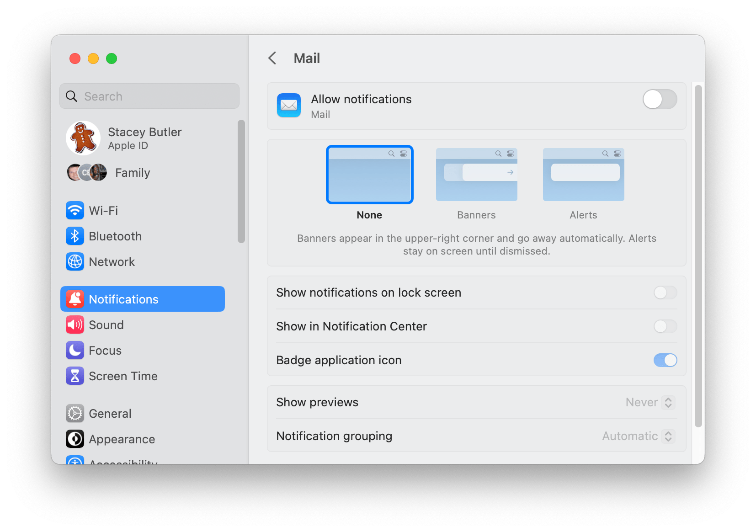Screen dimensions: 756x532
Task: Click the green zoom window button
Action: (x=112, y=59)
